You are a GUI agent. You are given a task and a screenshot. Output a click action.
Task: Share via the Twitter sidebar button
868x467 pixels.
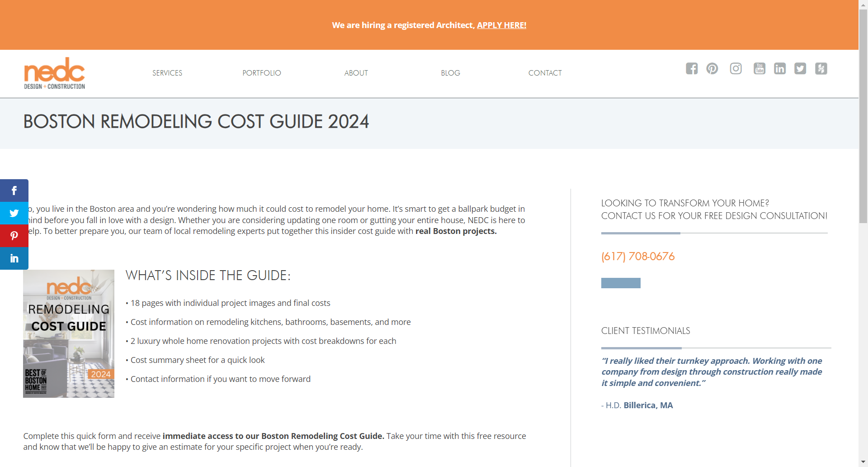pos(14,213)
